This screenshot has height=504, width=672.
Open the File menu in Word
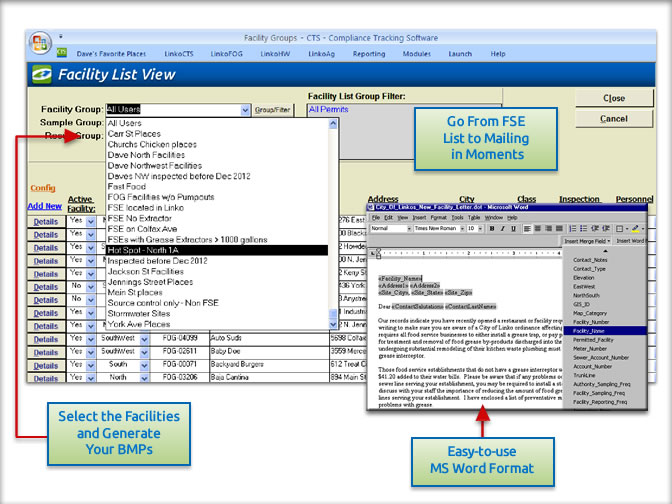coord(376,218)
